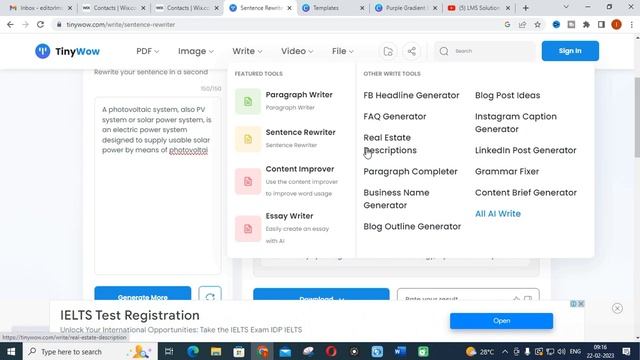The height and width of the screenshot is (360, 640).
Task: Click the ad info icon
Action: click(x=573, y=304)
